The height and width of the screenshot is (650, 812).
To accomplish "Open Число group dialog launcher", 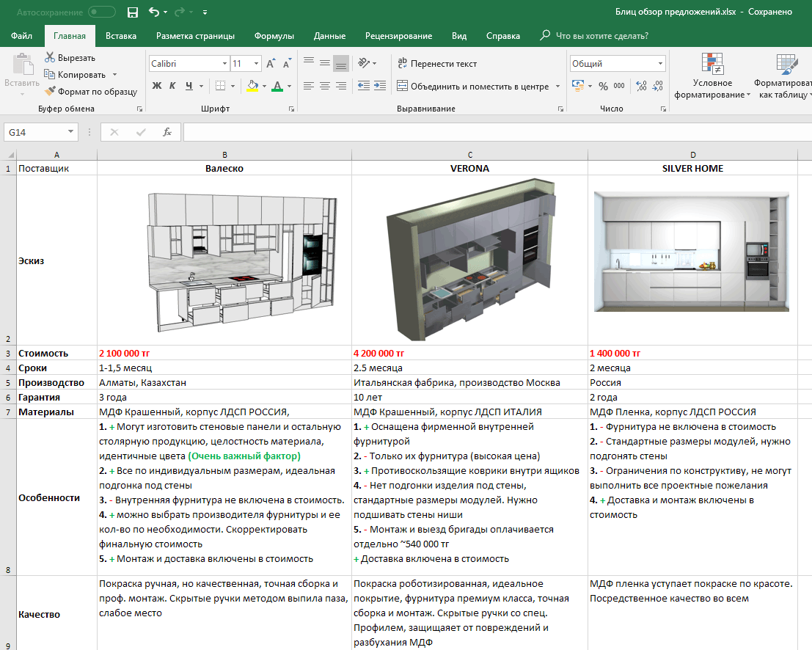I will 663,109.
